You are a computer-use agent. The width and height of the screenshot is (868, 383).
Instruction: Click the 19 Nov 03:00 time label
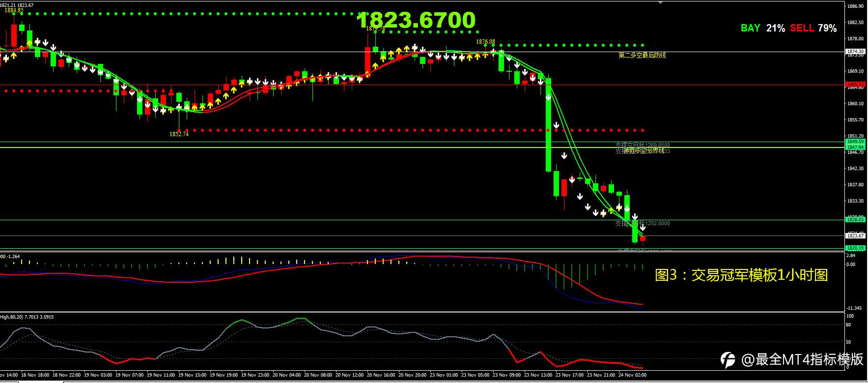point(98,375)
